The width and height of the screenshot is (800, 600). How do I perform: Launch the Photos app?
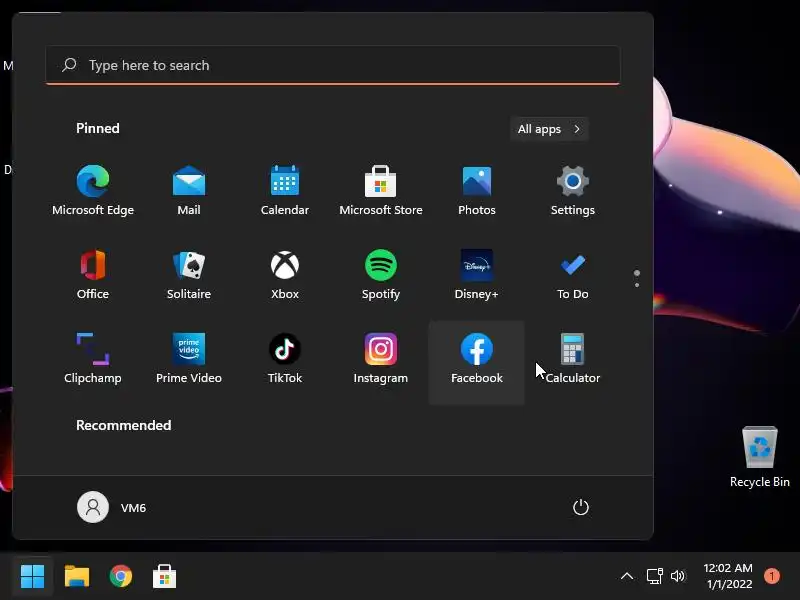click(x=477, y=191)
